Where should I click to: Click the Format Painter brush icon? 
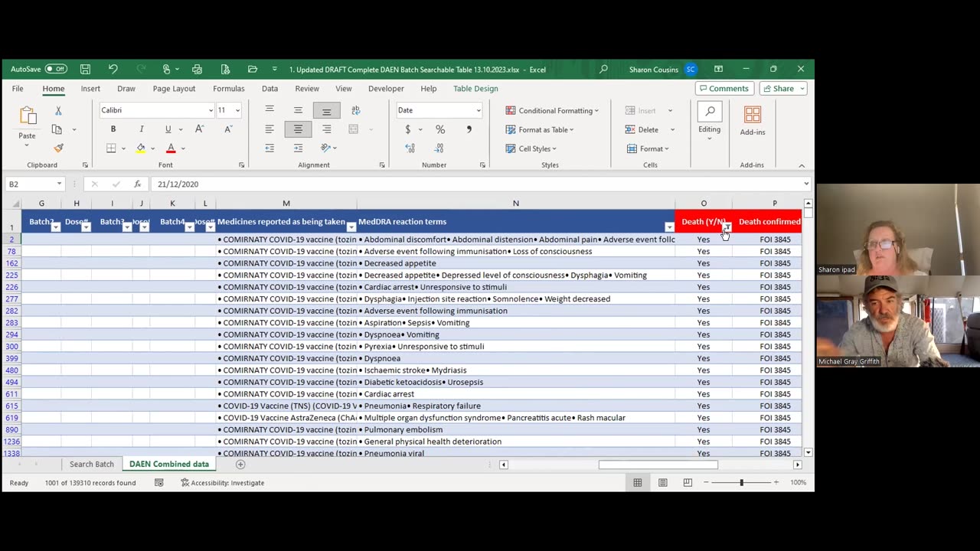click(x=57, y=148)
